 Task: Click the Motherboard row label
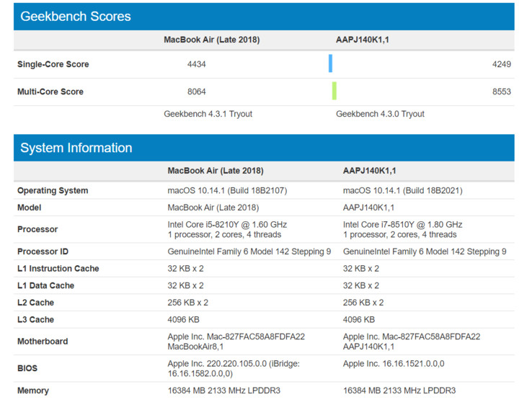43,341
